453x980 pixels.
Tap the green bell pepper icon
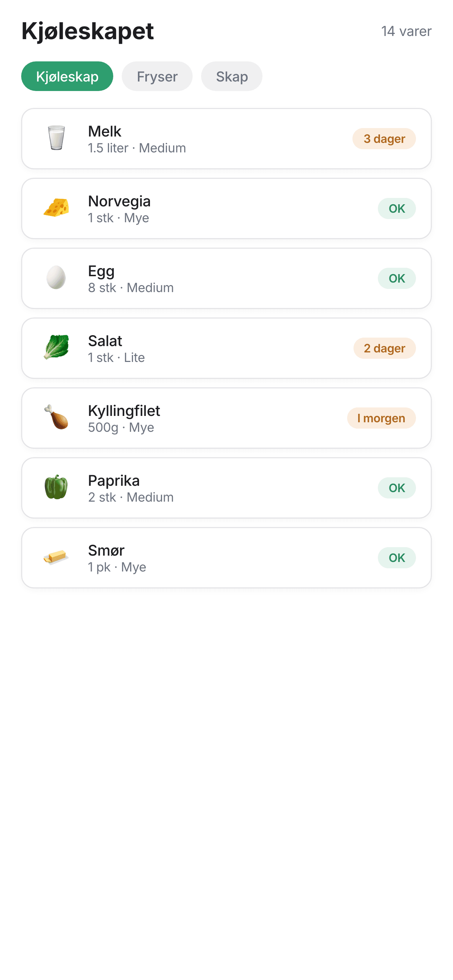pyautogui.click(x=56, y=487)
